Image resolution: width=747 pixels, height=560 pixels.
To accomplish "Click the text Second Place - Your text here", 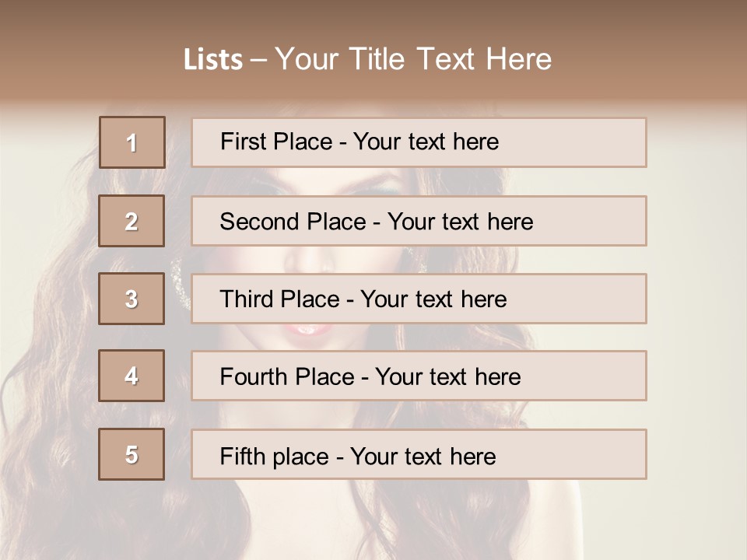I will click(x=377, y=222).
